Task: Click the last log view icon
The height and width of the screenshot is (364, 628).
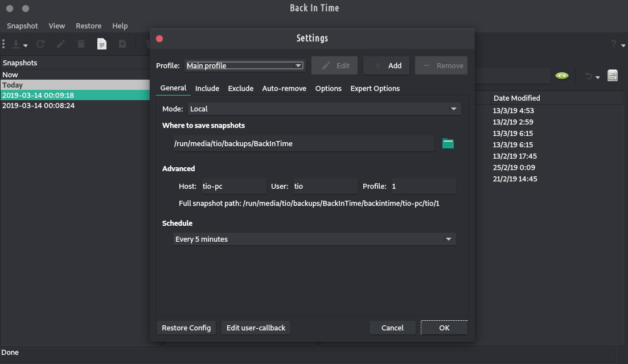Action: (x=122, y=44)
